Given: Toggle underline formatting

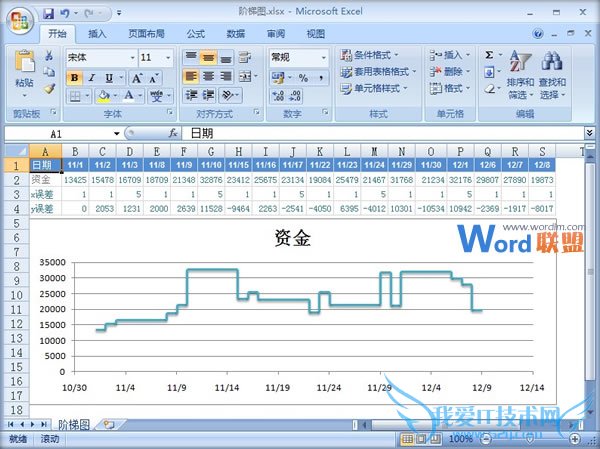Looking at the screenshot, I should coord(109,78).
